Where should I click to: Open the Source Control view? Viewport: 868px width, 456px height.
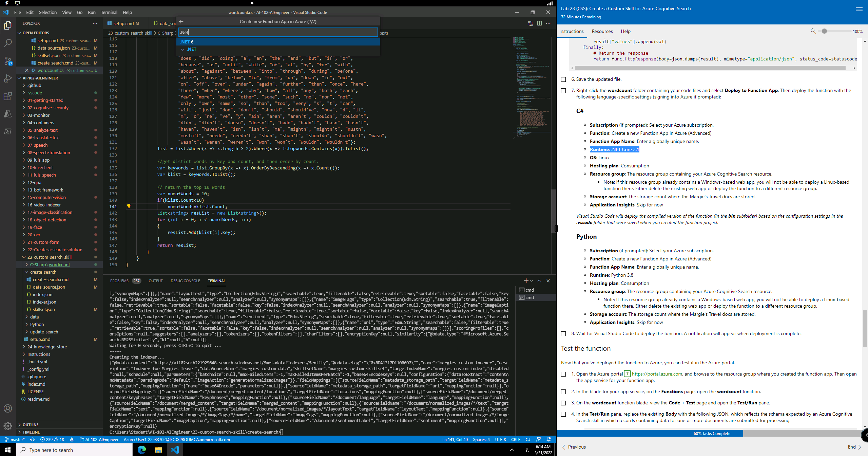[7, 61]
